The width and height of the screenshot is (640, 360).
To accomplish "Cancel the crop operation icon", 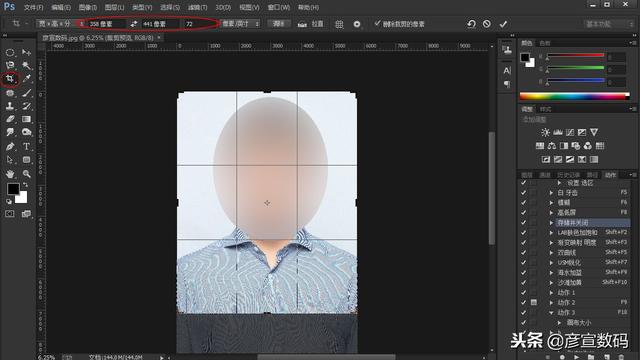I will click(487, 24).
